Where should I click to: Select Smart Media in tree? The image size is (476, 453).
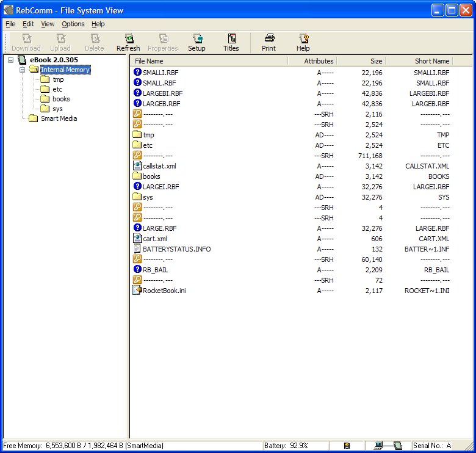[x=59, y=118]
